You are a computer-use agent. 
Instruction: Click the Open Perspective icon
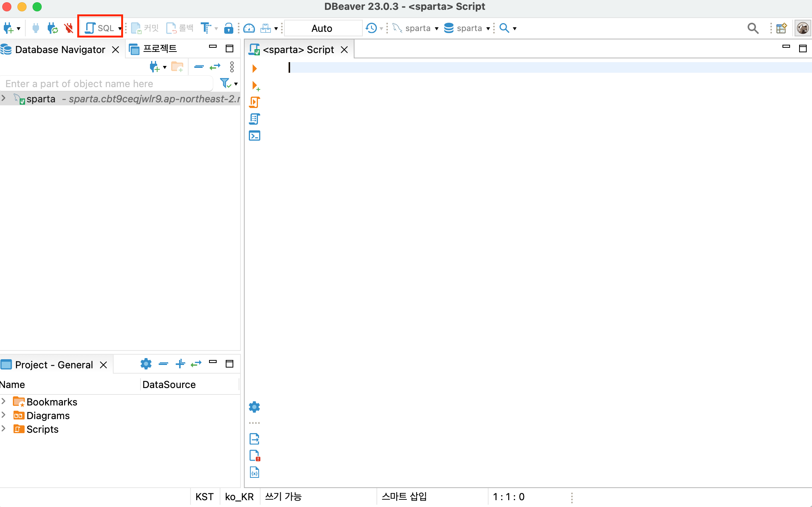(x=781, y=28)
